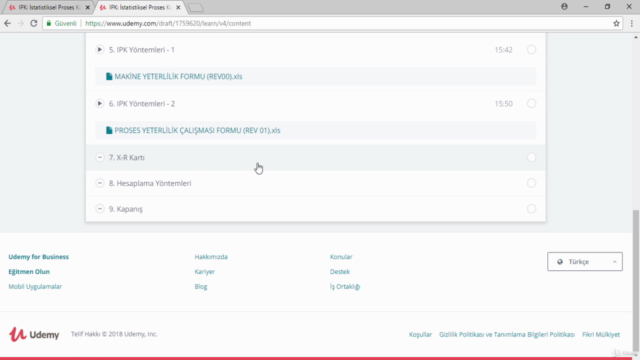
Task: Play lecture 5. IPK Yöntemleri - 1
Action: 100,50
